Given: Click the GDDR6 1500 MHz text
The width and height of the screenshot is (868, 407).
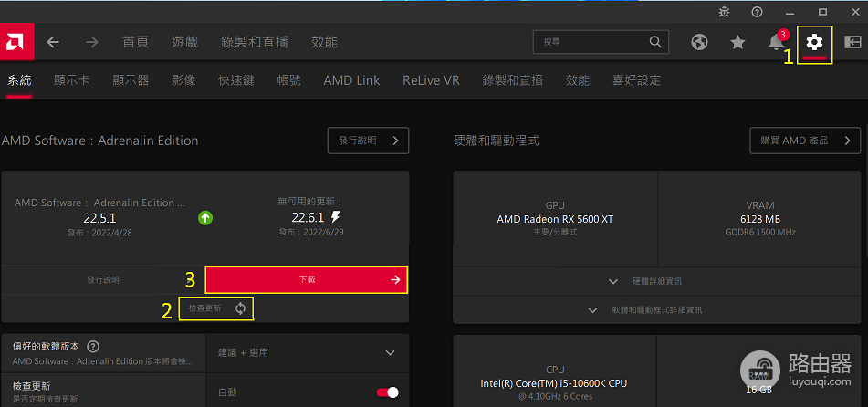Looking at the screenshot, I should pyautogui.click(x=760, y=232).
